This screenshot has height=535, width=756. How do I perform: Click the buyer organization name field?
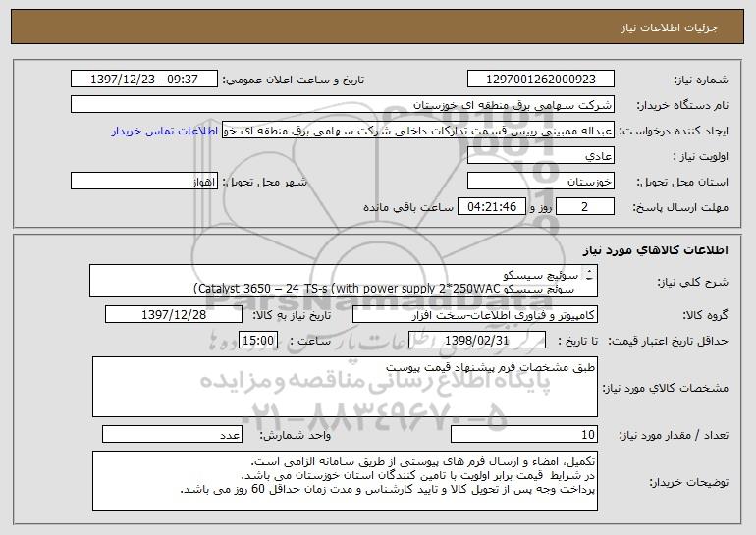[343, 105]
